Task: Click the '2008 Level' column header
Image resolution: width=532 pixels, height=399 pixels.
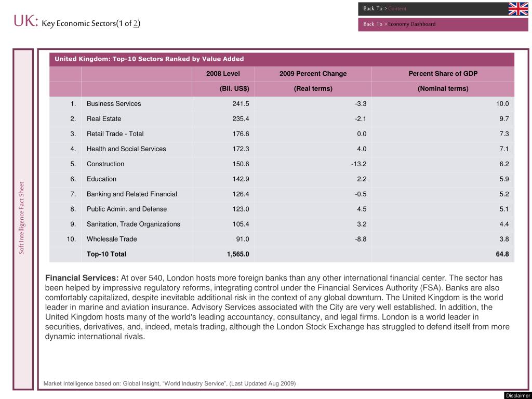Action: coord(223,74)
